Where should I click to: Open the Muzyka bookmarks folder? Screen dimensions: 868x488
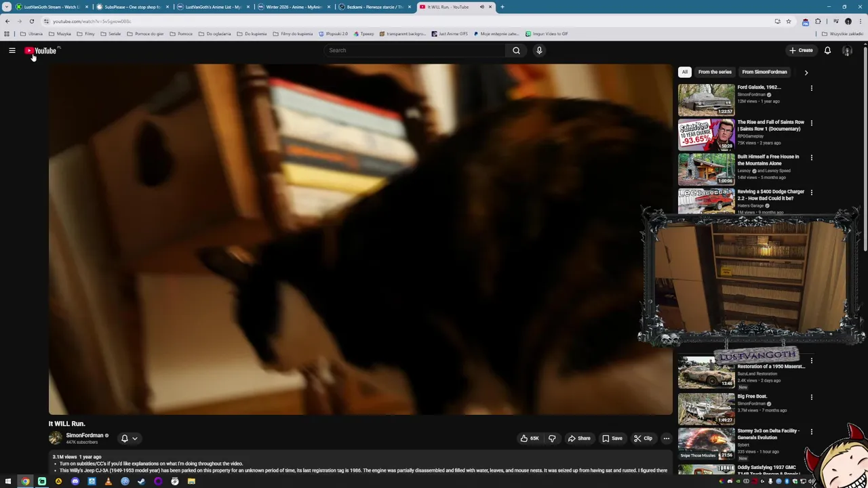60,34
